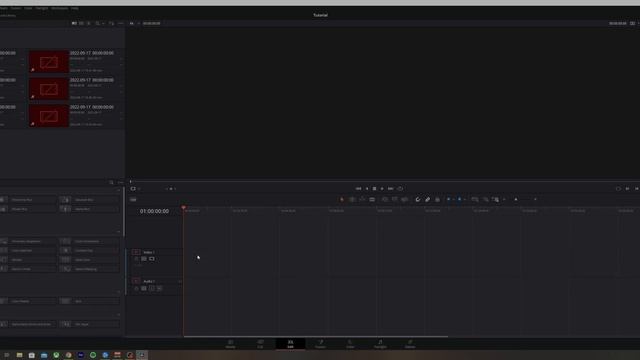Add a flag with the blue flag icon
Viewport: 640px width, 360px height.
(448, 200)
